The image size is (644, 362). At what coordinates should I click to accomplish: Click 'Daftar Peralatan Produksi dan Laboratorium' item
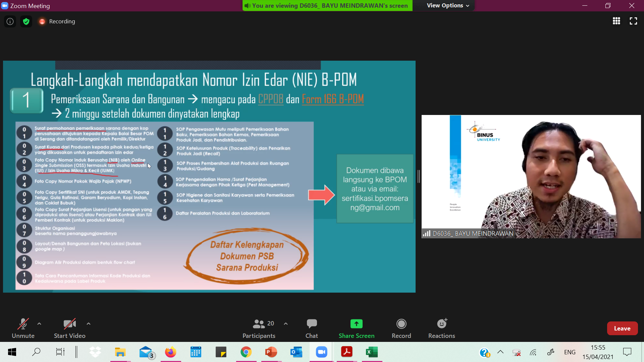223,213
